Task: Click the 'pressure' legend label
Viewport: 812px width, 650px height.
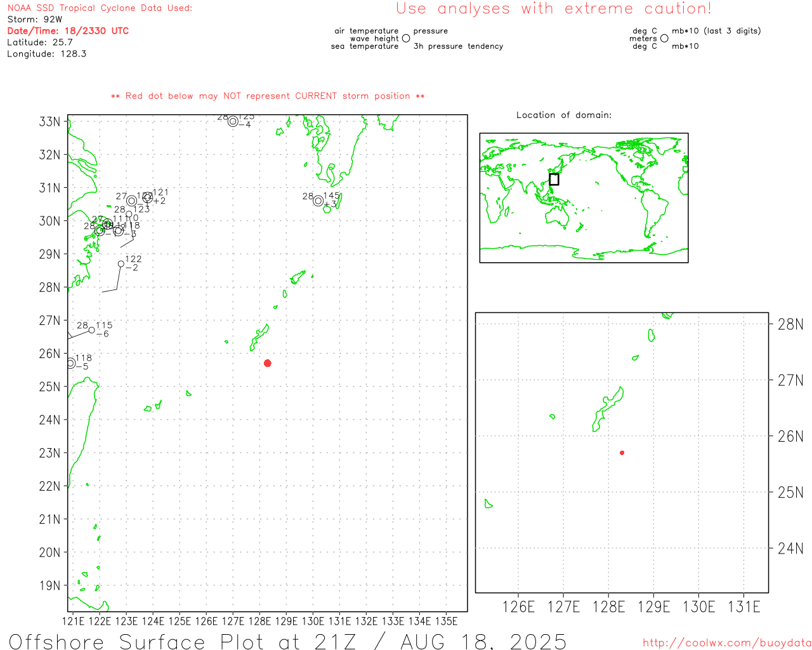Action: (431, 30)
